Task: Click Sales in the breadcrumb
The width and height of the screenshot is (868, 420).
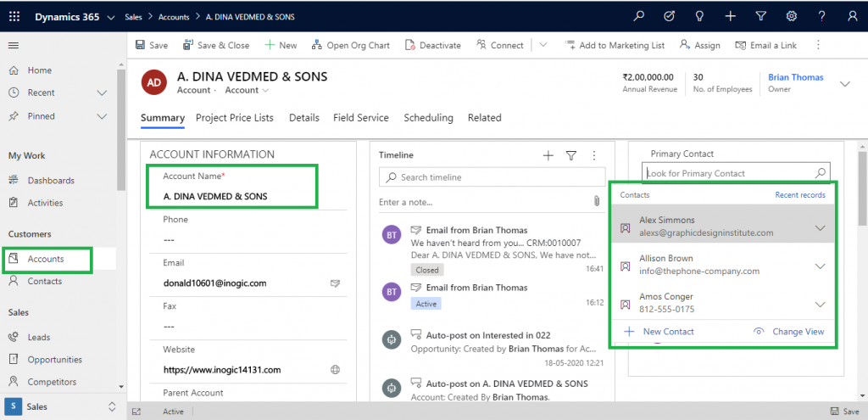Action: tap(133, 17)
